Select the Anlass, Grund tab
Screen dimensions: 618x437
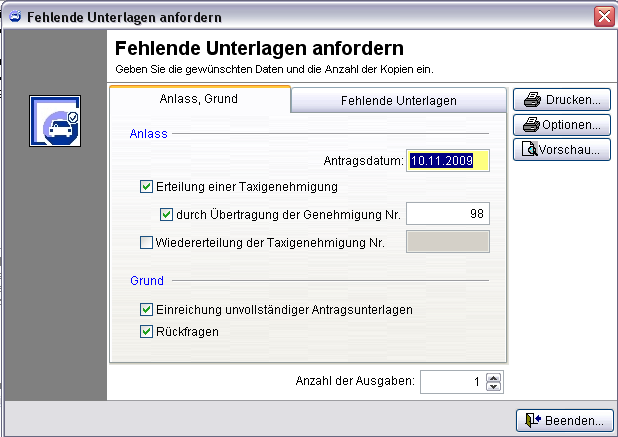199,99
